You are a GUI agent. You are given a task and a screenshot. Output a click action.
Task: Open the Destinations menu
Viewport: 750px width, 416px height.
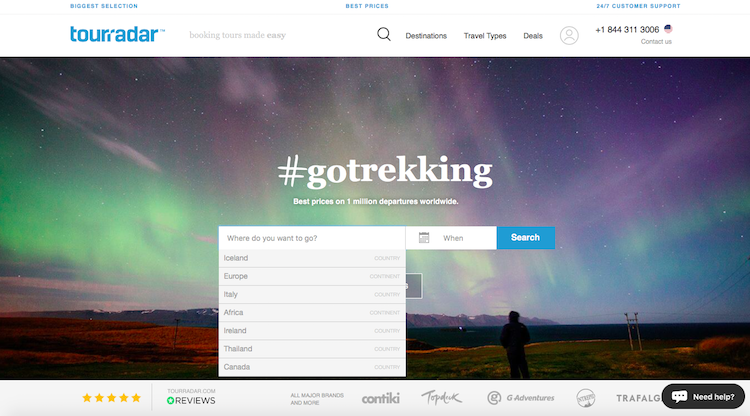(426, 36)
